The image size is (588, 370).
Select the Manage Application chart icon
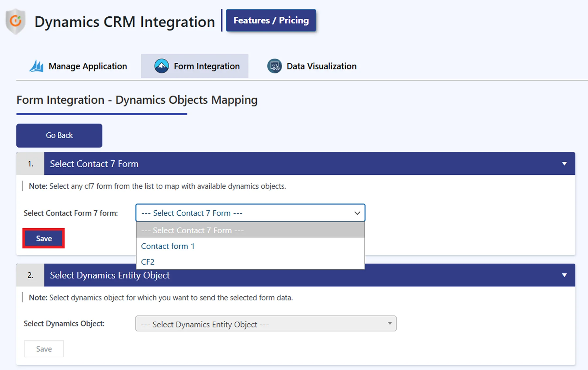36,66
